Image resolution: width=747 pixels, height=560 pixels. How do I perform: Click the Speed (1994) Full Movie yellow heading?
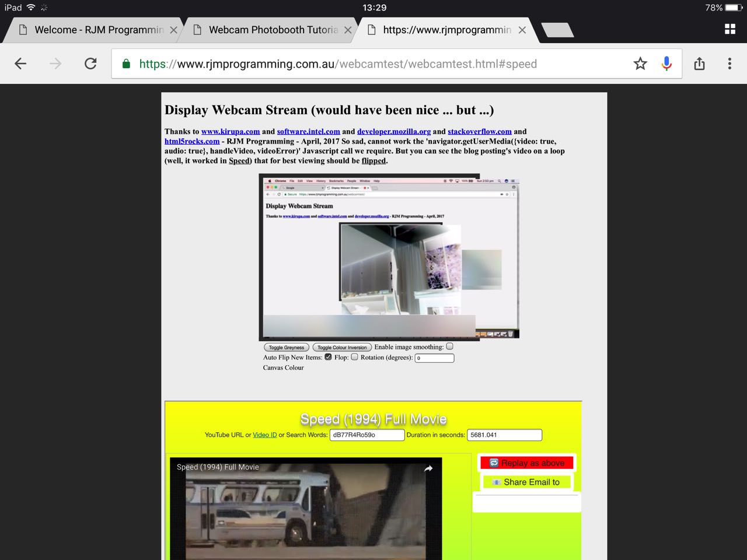[x=373, y=419]
